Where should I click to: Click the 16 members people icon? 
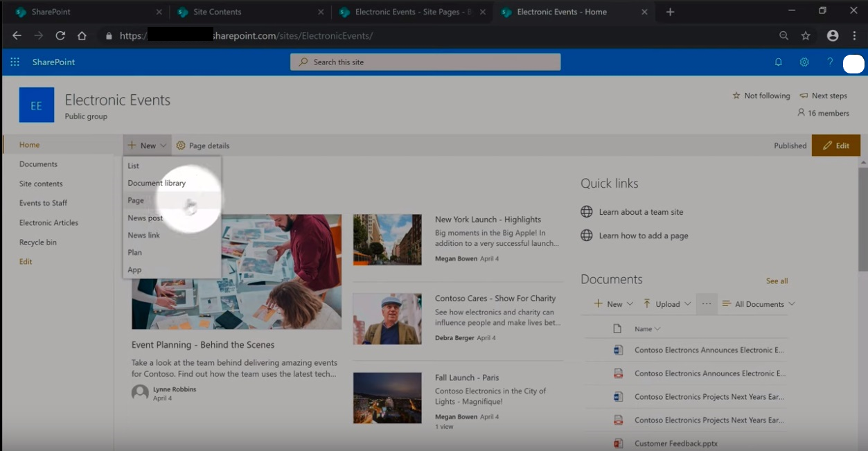pyautogui.click(x=801, y=112)
